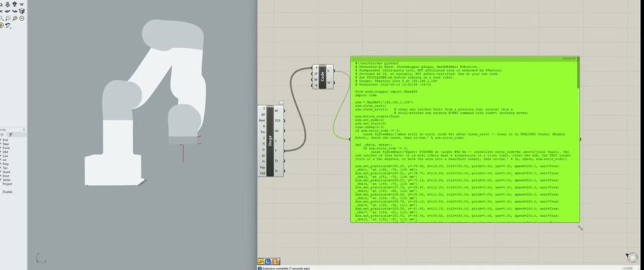Click the blue L canvas widget icon

tap(268, 261)
